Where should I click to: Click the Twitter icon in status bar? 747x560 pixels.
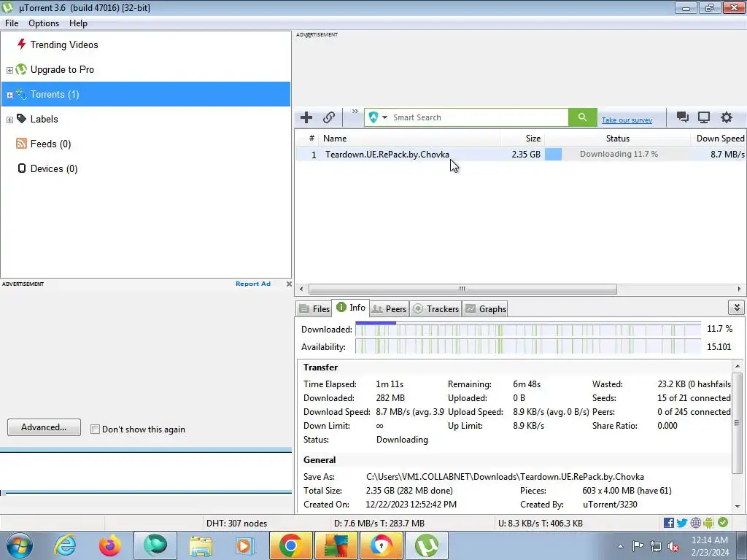tap(682, 523)
